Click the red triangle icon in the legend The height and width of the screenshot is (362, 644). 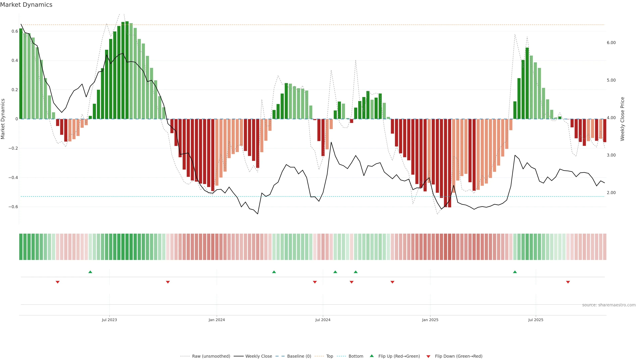(x=428, y=356)
